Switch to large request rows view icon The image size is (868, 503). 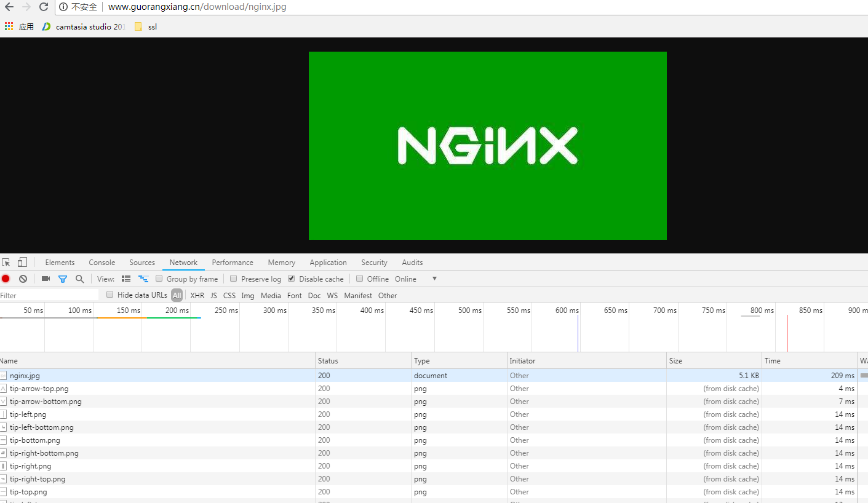click(x=126, y=279)
